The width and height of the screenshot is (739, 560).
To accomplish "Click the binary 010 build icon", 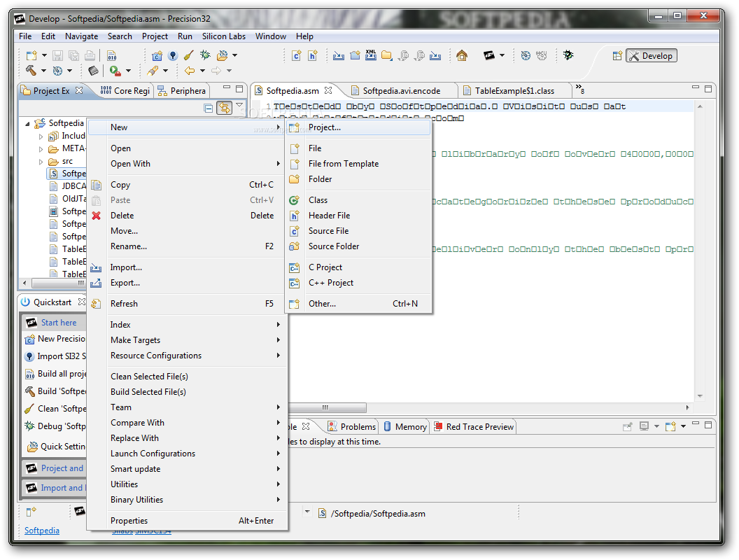I will pos(112,55).
